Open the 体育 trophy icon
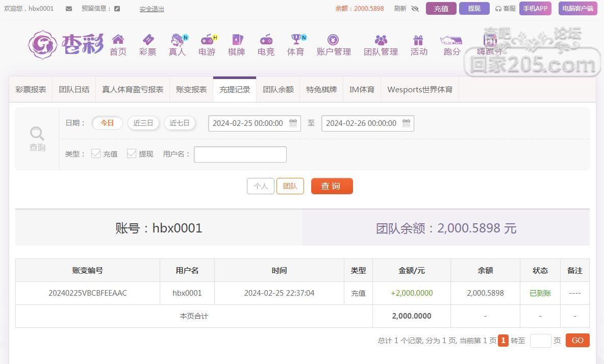The width and height of the screenshot is (604, 364). click(x=296, y=39)
